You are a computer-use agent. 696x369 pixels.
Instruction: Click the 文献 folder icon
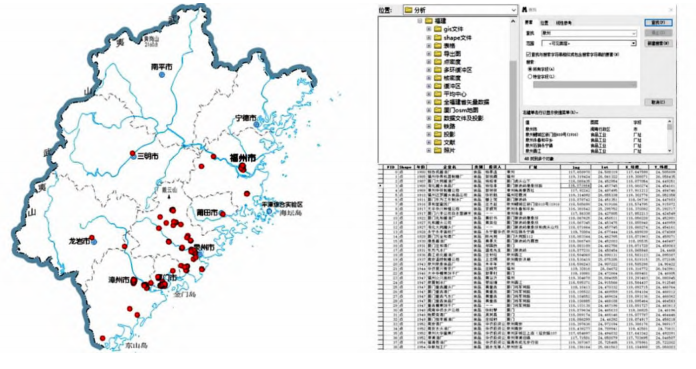coord(438,142)
